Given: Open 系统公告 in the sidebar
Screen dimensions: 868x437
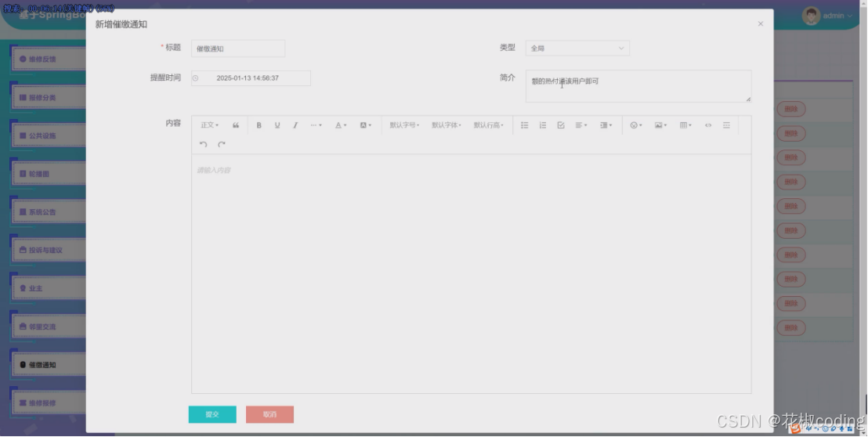Looking at the screenshot, I should 49,212.
